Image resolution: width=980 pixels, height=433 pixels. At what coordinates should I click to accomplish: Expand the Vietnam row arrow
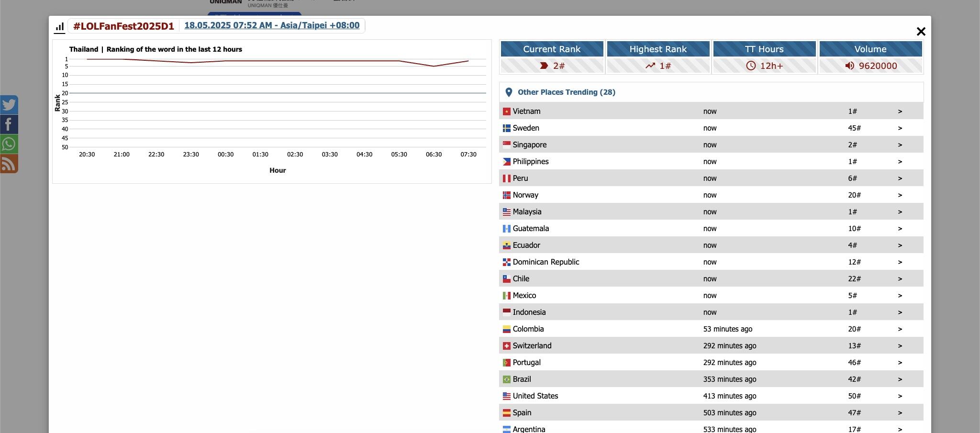coord(900,111)
